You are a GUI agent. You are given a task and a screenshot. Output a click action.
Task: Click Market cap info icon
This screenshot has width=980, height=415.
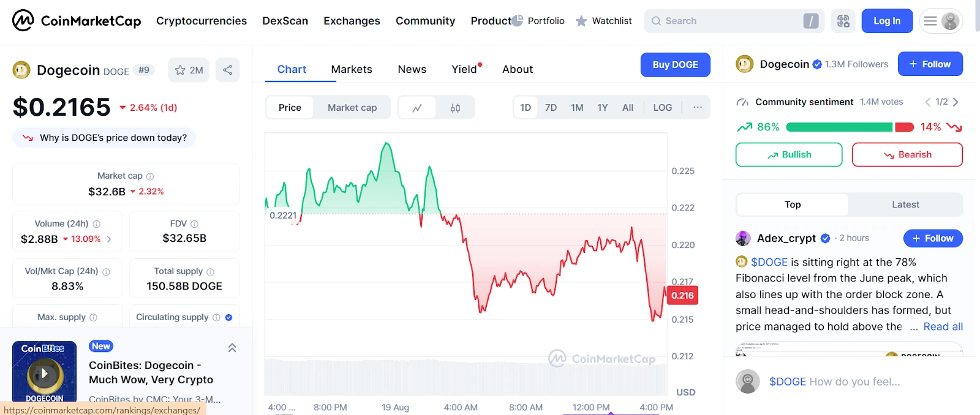pos(150,176)
